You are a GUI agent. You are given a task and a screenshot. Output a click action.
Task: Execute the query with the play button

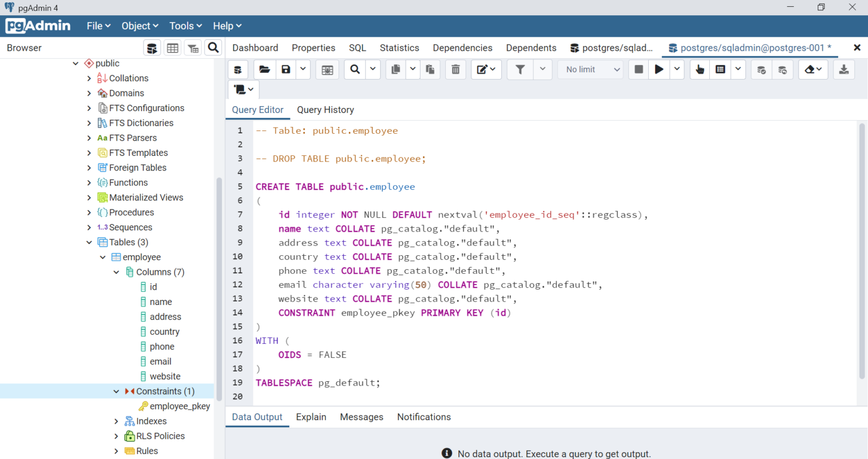(x=659, y=69)
